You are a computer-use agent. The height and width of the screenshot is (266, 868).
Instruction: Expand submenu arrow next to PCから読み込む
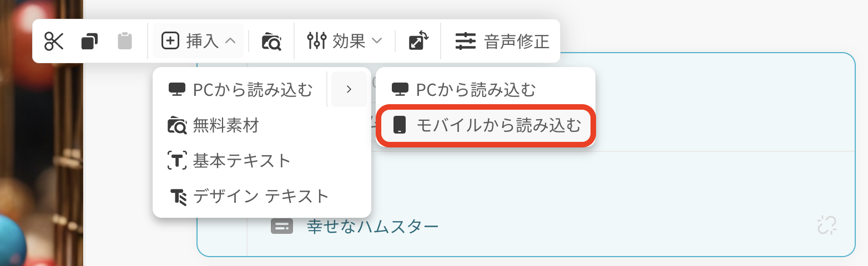[349, 89]
